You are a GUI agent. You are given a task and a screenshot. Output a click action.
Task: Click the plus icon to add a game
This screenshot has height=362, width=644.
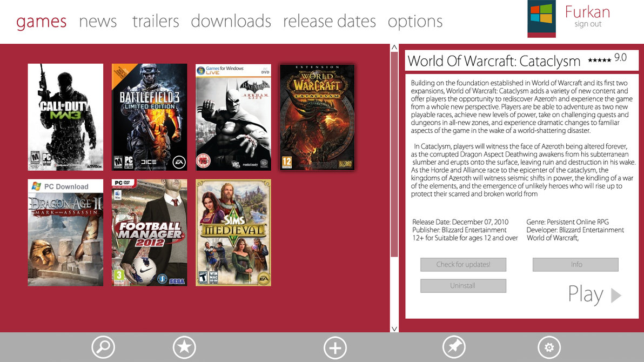tap(335, 347)
